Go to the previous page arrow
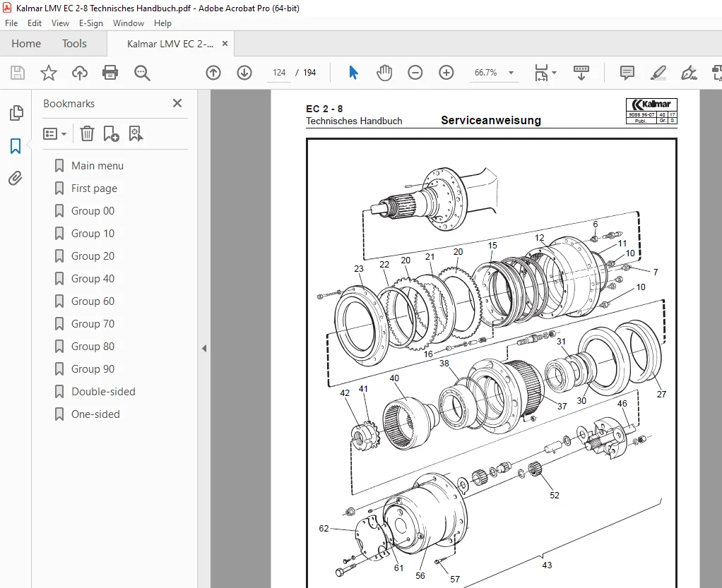Screen dimensions: 722x588 click(x=213, y=73)
